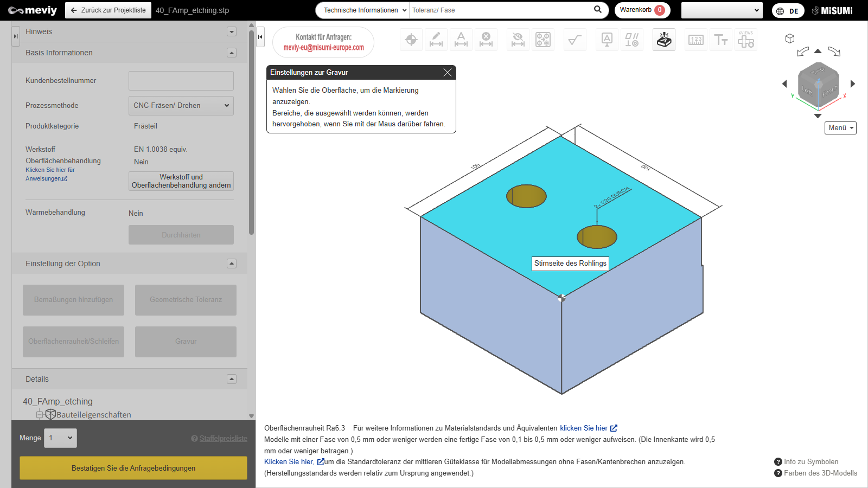Open the Prozessmethode dropdown
The width and height of the screenshot is (868, 488).
181,106
